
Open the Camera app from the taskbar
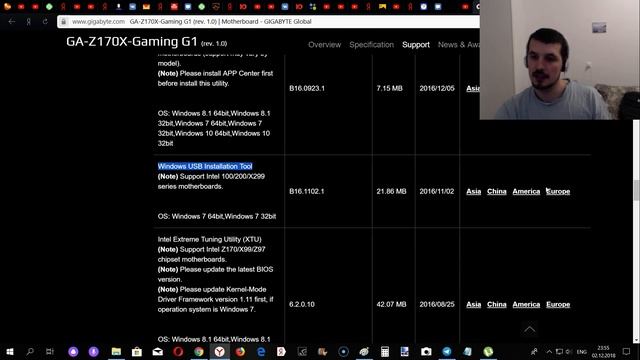(x=426, y=351)
